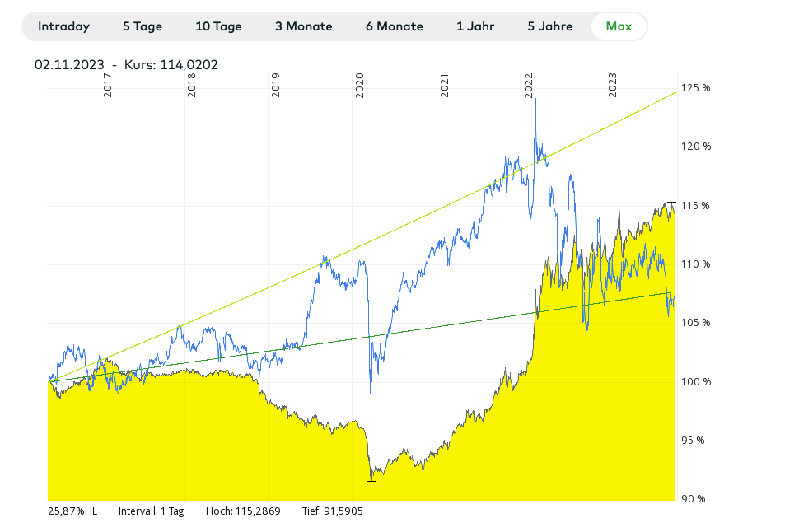Click the 100 % y-axis label
This screenshot has height=532, width=799.
click(x=696, y=381)
